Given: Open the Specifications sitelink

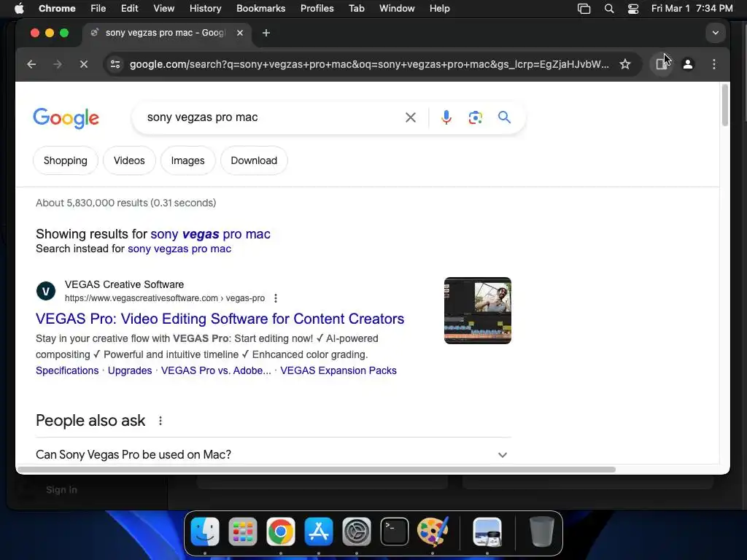Looking at the screenshot, I should 67,370.
